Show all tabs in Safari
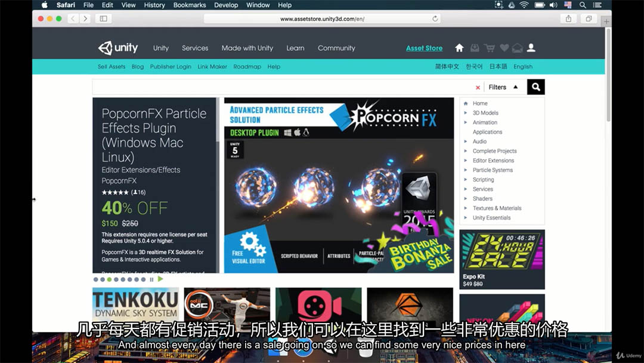The image size is (644, 363). [x=589, y=19]
